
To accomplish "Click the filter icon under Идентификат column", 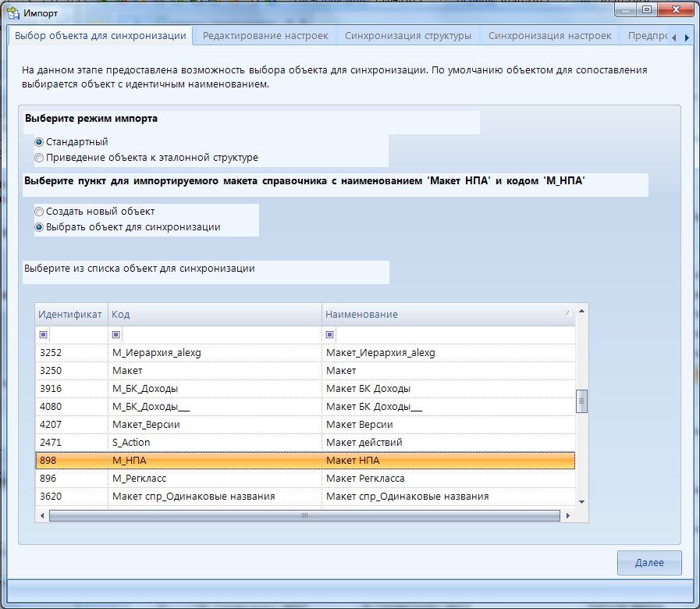I will pos(43,334).
